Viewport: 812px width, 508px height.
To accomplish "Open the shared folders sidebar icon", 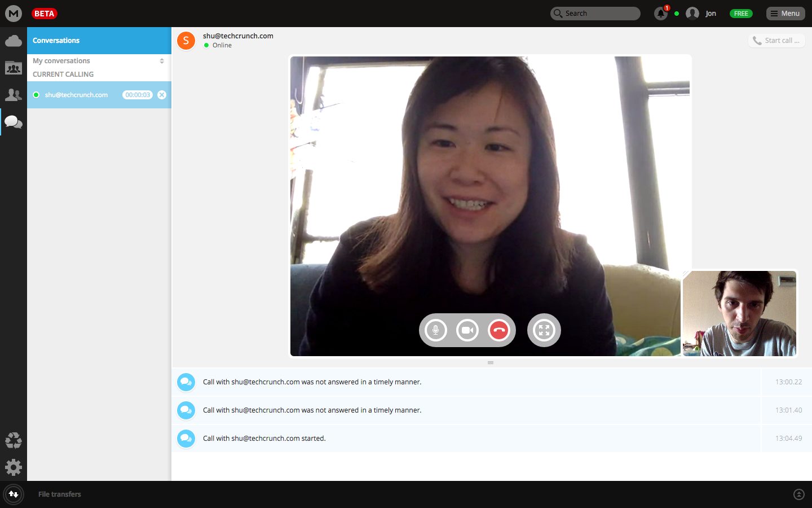I will (x=14, y=68).
